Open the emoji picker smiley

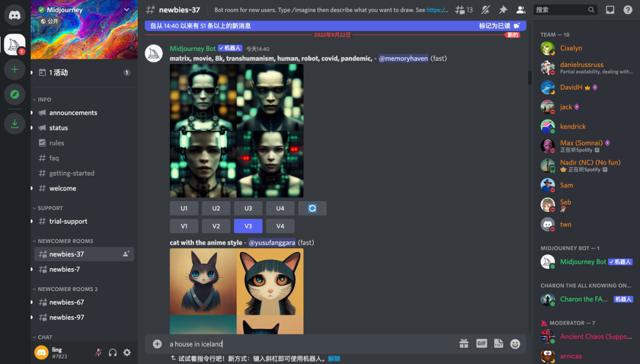coord(515,344)
